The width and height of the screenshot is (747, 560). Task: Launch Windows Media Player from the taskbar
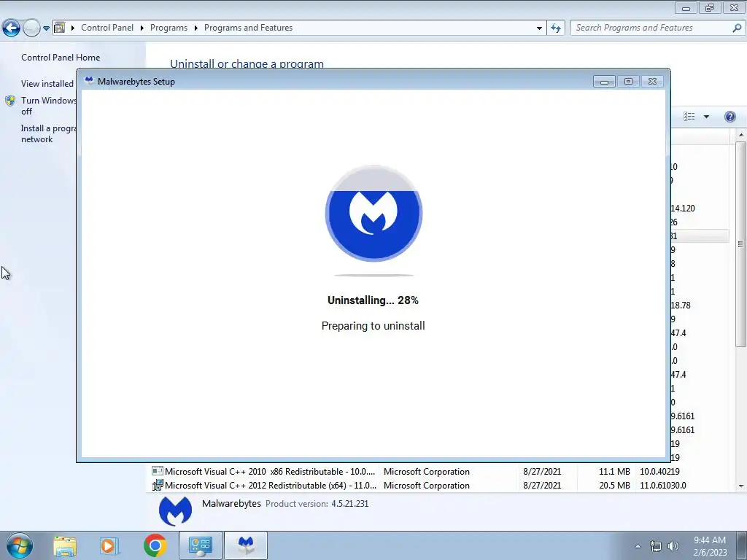pos(109,545)
